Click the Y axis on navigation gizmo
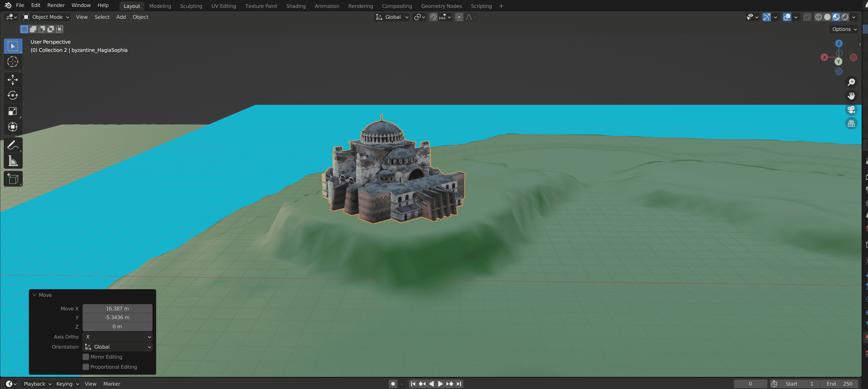This screenshot has height=389, width=868. click(x=838, y=62)
